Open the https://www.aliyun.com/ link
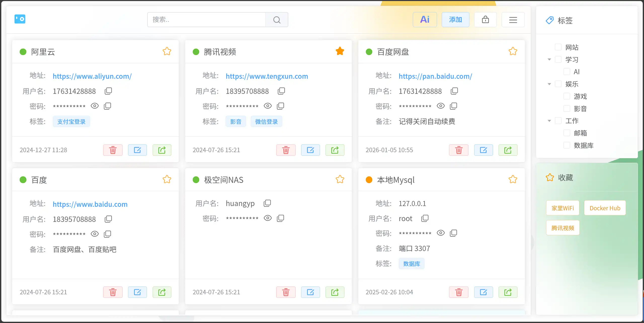The image size is (644, 323). (92, 76)
